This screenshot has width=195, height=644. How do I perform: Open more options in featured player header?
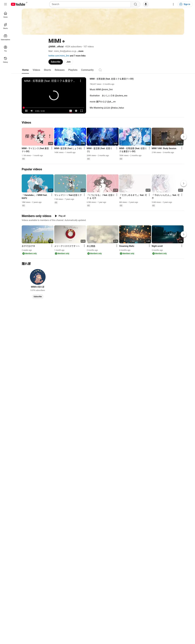80,81
